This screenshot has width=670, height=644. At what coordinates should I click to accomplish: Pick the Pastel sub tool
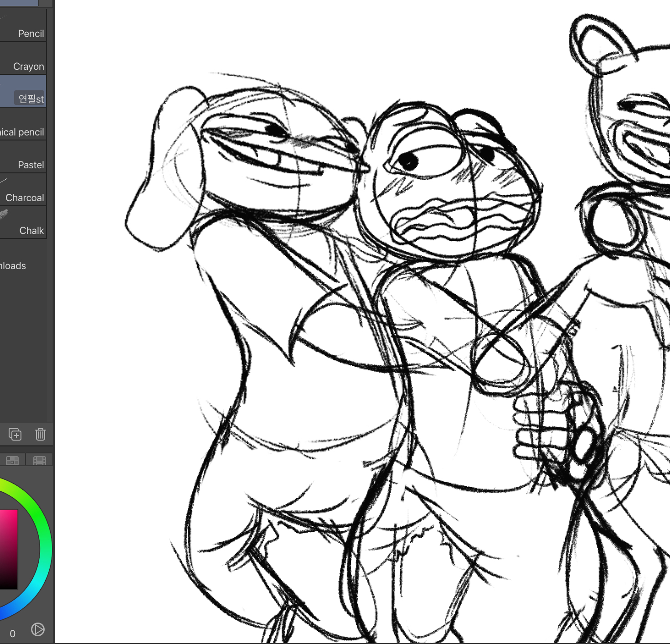pos(23,157)
